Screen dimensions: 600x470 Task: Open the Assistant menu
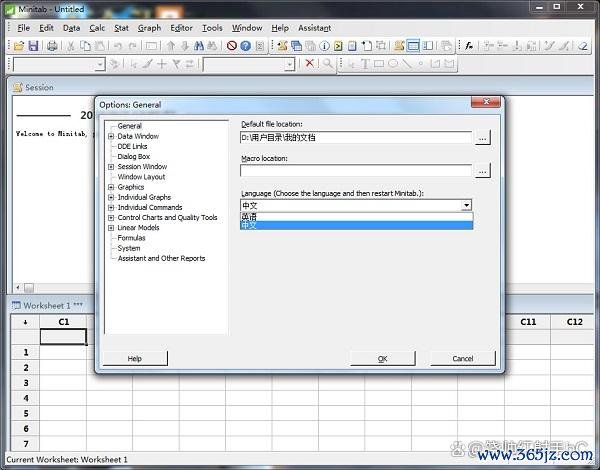[315, 28]
